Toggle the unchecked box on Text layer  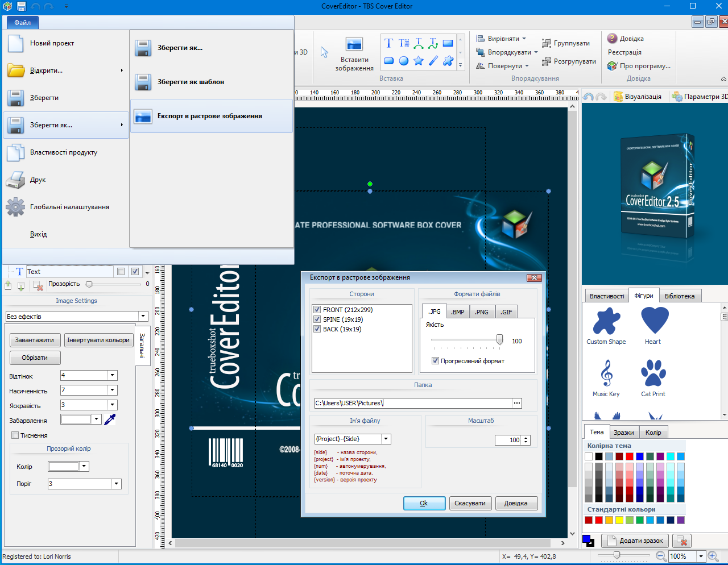pos(121,272)
